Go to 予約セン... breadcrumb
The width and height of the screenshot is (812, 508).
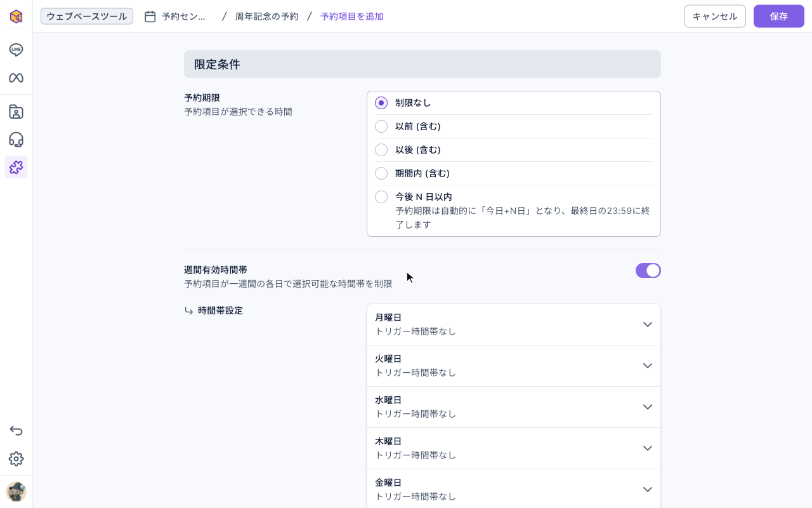tap(184, 17)
